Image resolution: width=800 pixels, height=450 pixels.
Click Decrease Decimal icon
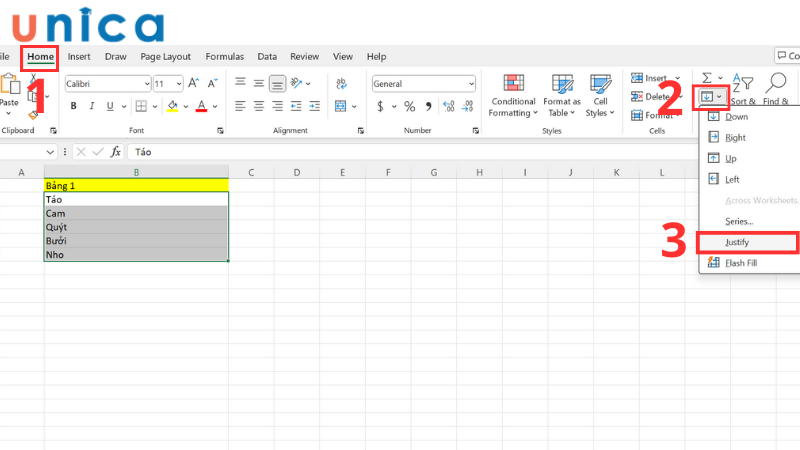tap(467, 106)
